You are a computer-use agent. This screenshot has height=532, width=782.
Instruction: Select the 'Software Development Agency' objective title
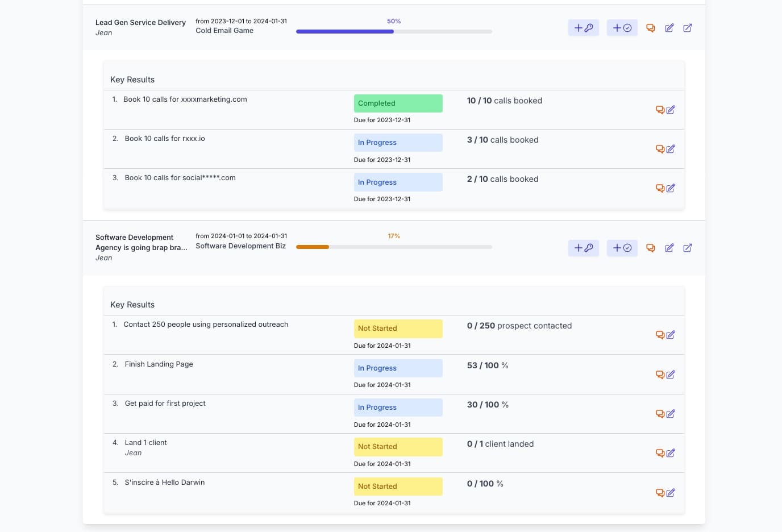click(141, 242)
